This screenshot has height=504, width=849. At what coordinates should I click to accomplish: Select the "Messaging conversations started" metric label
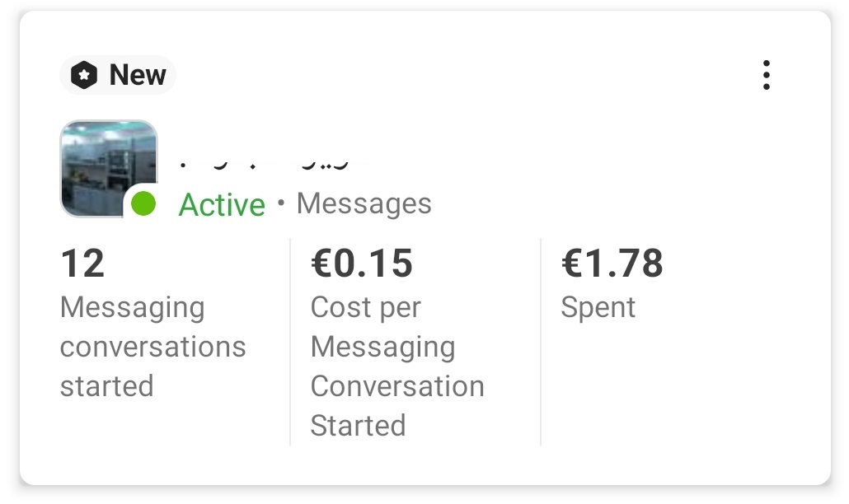point(152,347)
